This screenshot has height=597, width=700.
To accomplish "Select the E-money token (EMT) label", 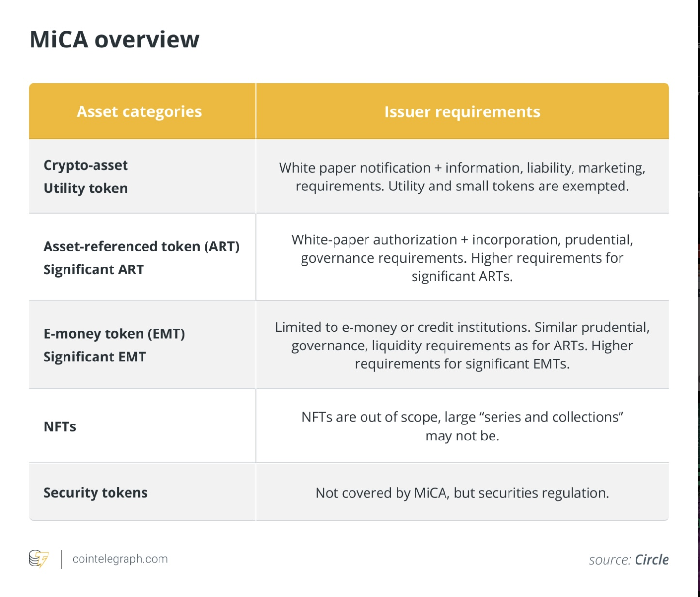I will click(x=114, y=334).
